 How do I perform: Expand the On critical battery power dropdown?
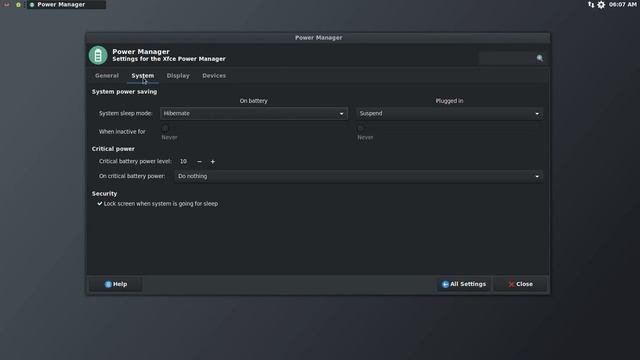[x=359, y=176]
